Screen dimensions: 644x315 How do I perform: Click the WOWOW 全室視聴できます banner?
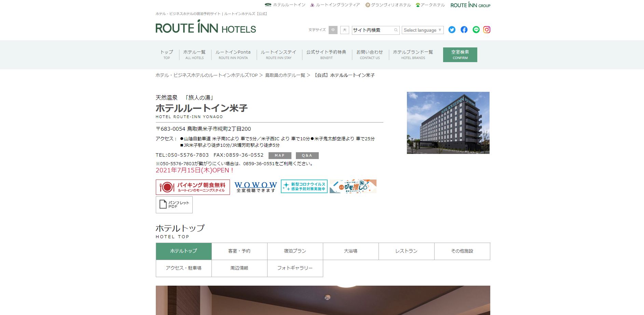[x=256, y=187]
